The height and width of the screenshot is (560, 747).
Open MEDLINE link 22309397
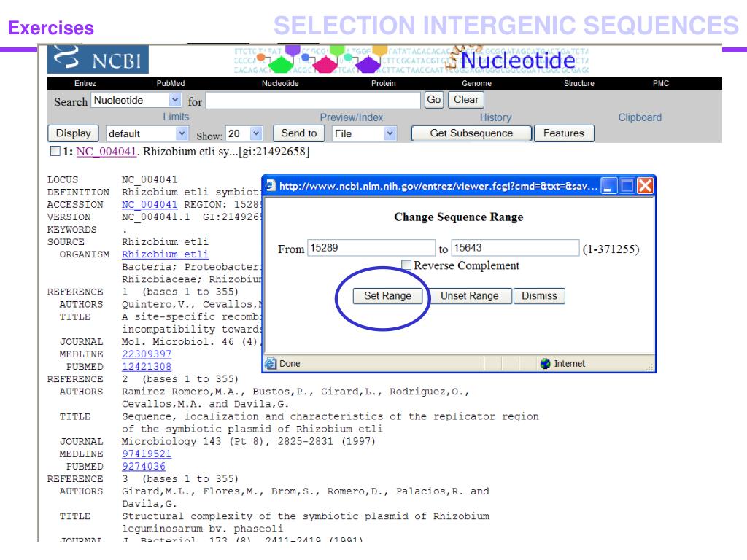click(x=146, y=354)
